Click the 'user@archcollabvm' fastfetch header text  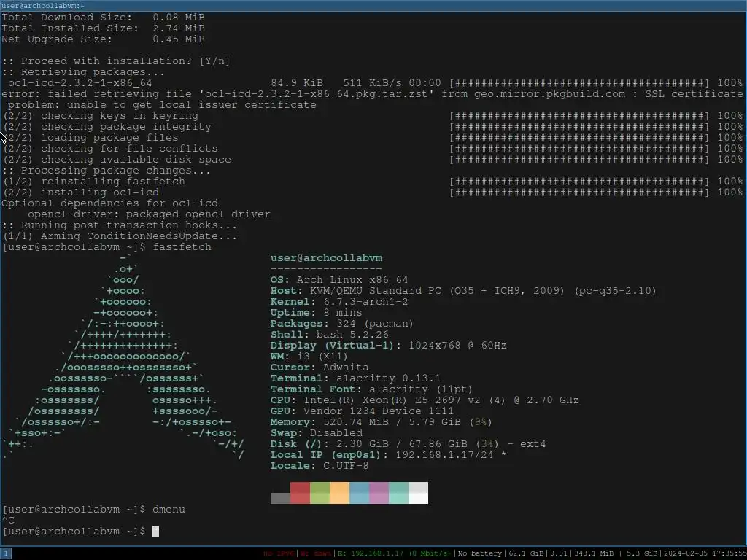point(326,258)
